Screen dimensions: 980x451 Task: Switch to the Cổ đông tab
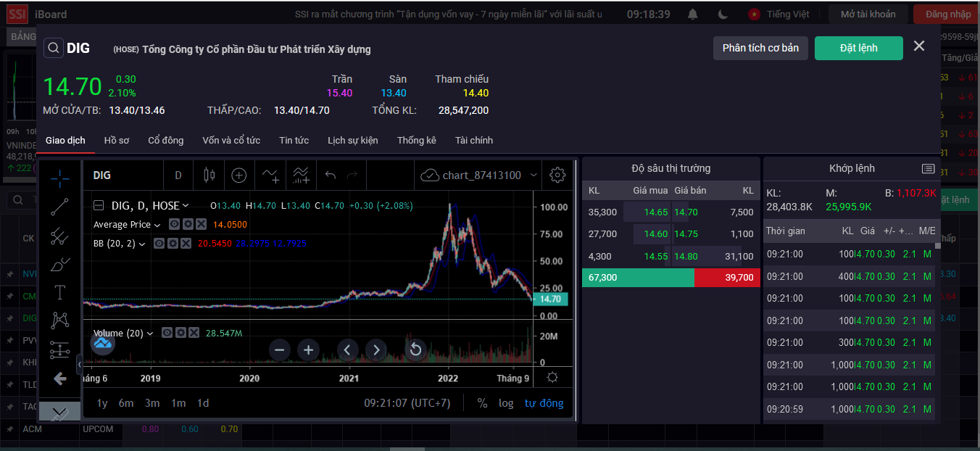point(166,140)
